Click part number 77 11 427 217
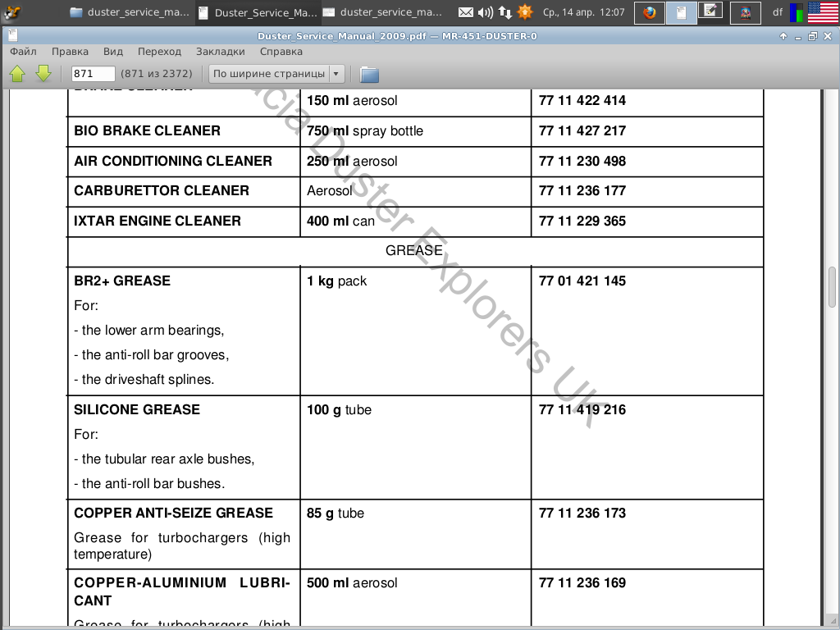 [582, 130]
